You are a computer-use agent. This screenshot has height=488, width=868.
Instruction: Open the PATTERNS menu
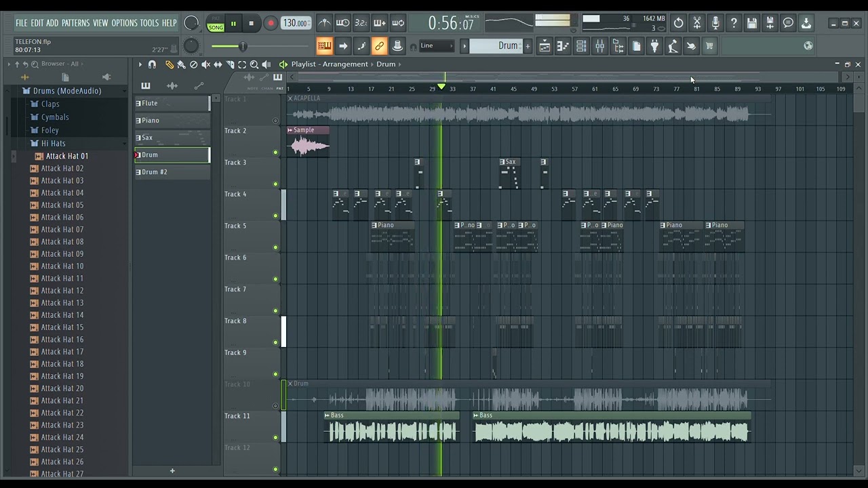75,23
